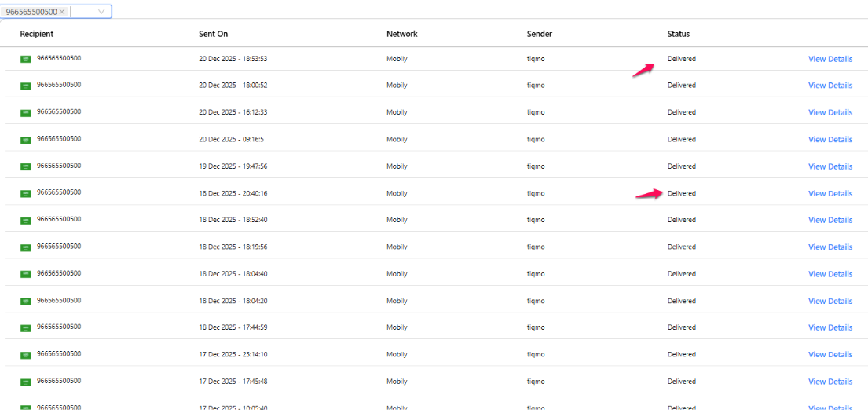Click the recipient filter input field
The width and height of the screenshot is (868, 413).
coord(82,12)
